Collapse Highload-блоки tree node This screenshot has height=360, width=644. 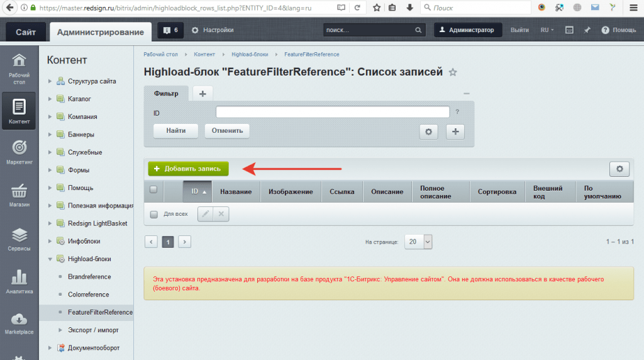[x=50, y=259]
